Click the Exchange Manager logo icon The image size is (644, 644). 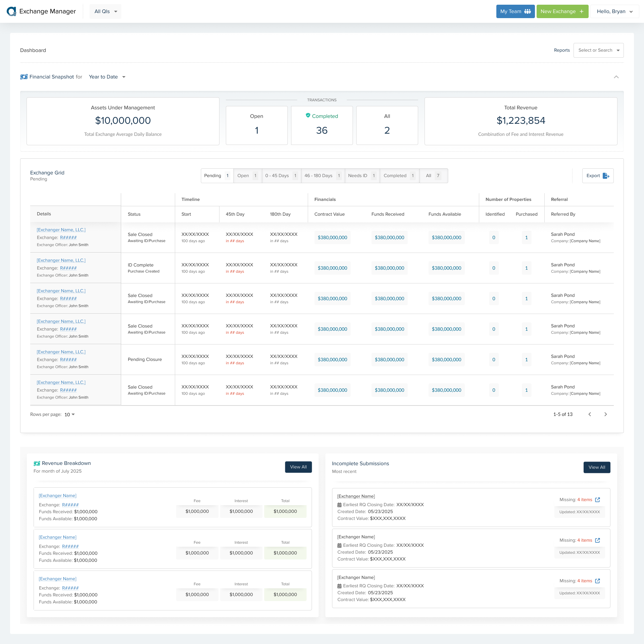(12, 11)
